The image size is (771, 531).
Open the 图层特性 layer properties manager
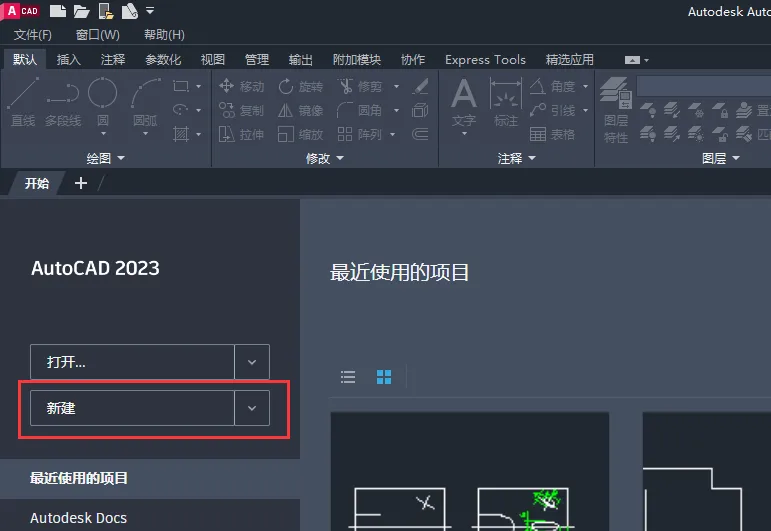pyautogui.click(x=616, y=110)
